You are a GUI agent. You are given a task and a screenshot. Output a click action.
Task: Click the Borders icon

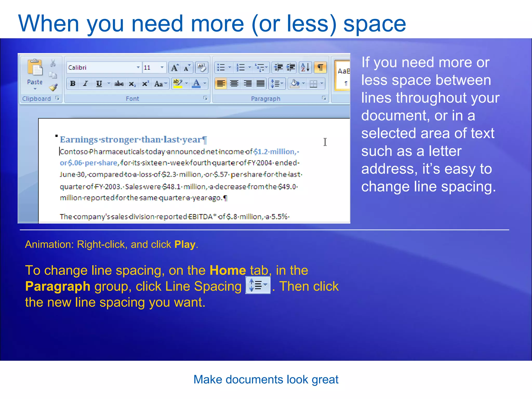pos(314,84)
